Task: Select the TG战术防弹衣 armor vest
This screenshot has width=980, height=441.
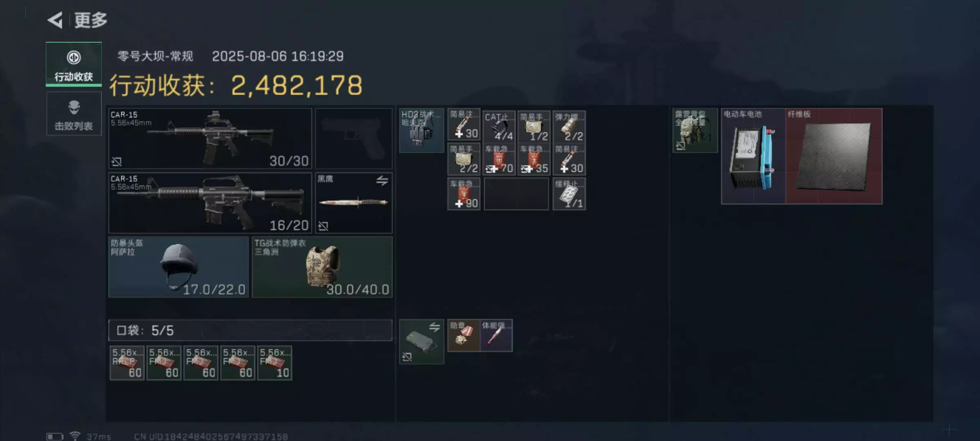Action: [x=322, y=267]
